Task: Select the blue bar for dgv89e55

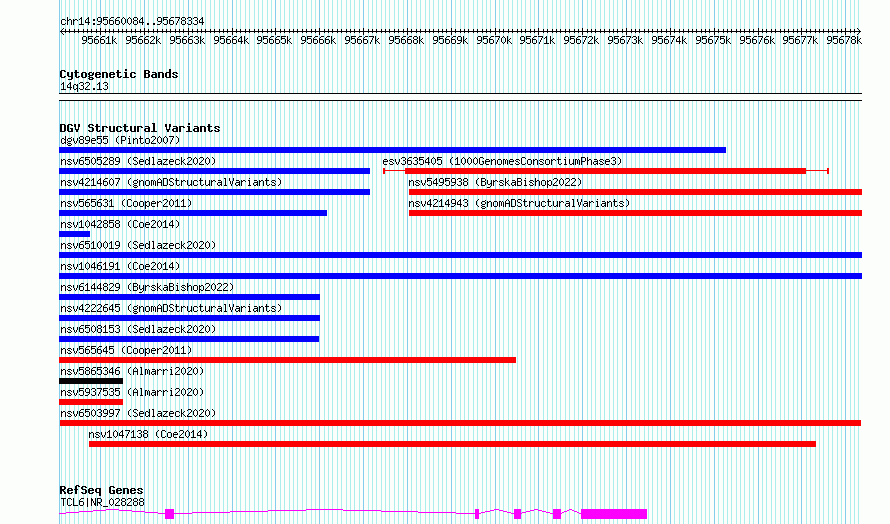Action: 392,150
